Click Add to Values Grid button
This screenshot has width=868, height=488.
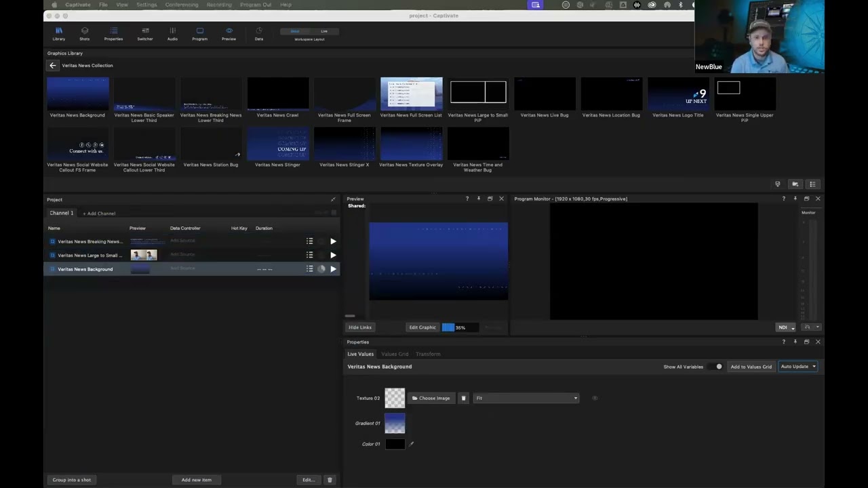751,367
